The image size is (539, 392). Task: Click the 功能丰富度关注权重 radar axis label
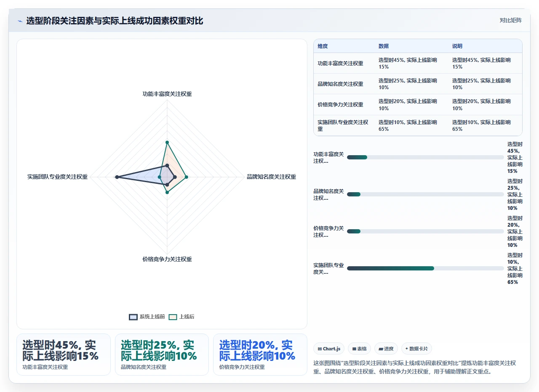[167, 94]
